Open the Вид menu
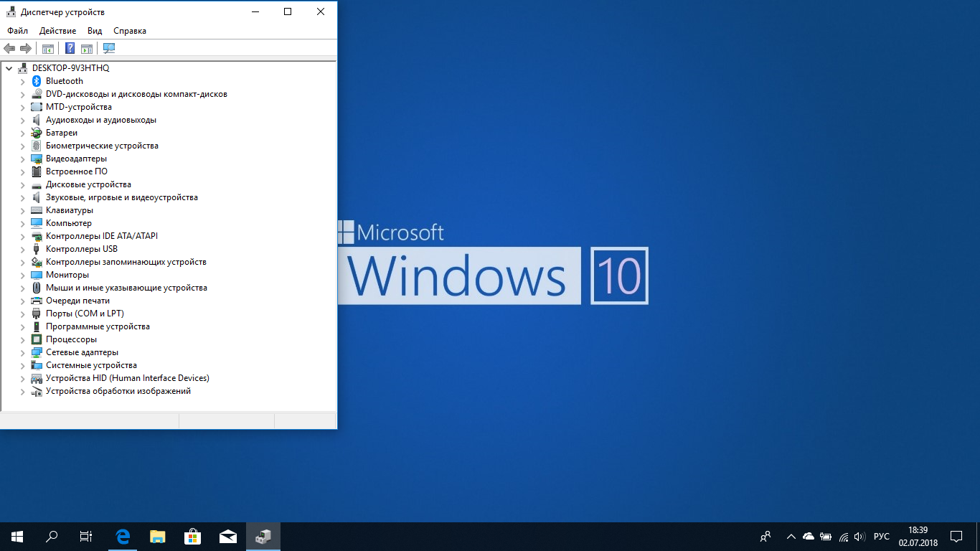 [x=95, y=31]
